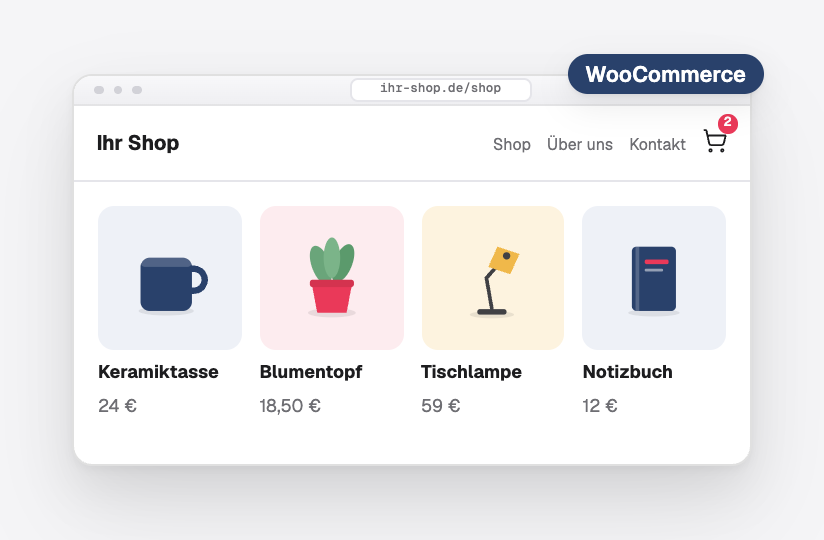Click the ihr-shop.de/shop address bar
The width and height of the screenshot is (824, 540).
point(441,89)
